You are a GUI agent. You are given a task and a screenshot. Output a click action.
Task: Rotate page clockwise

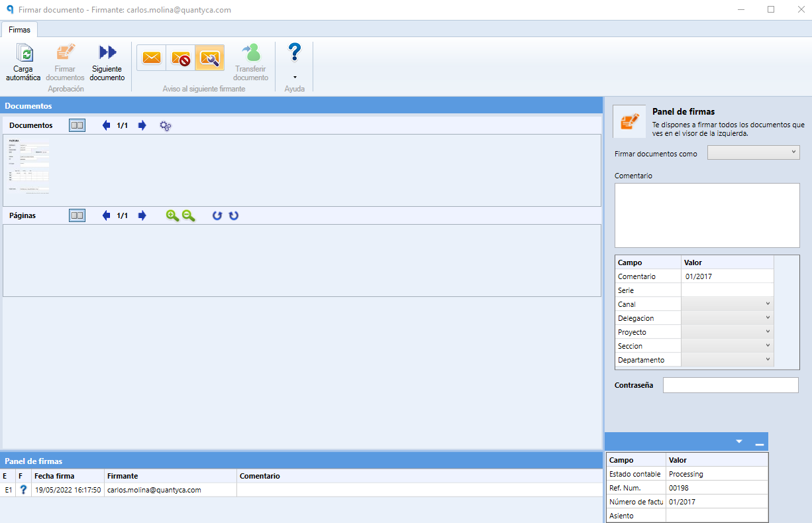(x=234, y=215)
